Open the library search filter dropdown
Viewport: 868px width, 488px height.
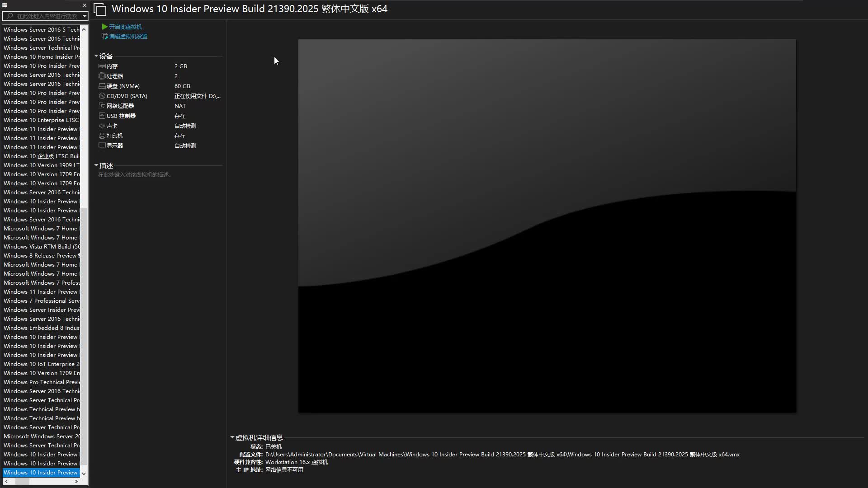click(x=85, y=16)
